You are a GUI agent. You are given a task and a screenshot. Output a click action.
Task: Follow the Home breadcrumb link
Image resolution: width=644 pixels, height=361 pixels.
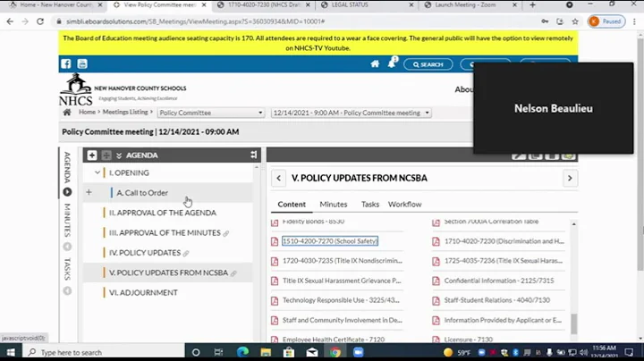(x=87, y=112)
